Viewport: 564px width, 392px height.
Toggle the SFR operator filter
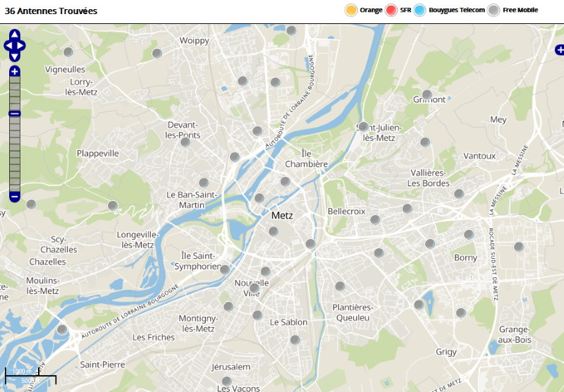coord(391,10)
